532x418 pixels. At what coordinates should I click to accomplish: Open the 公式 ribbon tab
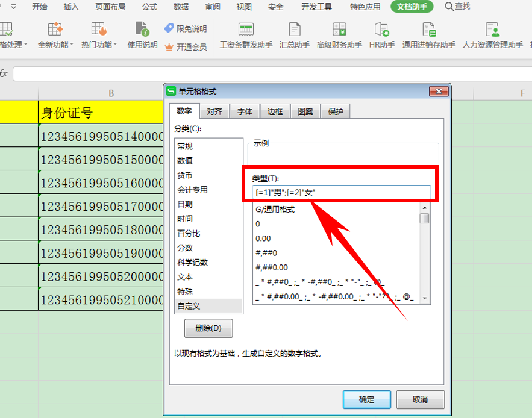tap(149, 7)
